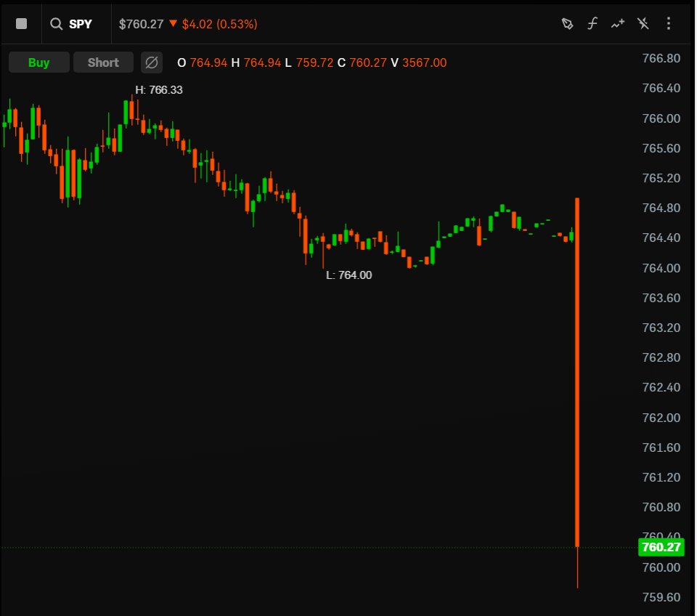Click the $4.02 (0.53%) change value
This screenshot has height=616, width=697.
coord(219,24)
